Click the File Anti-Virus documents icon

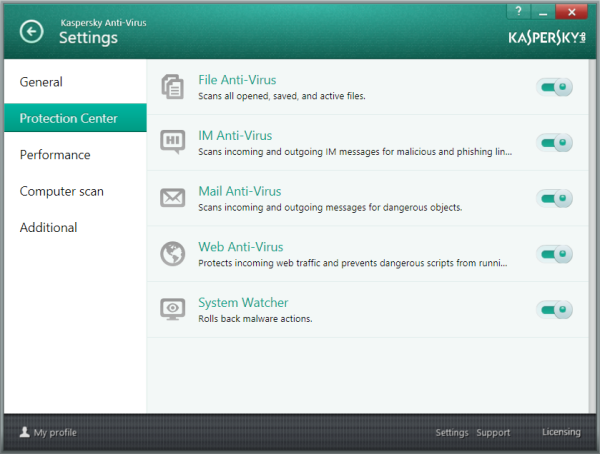(x=172, y=87)
